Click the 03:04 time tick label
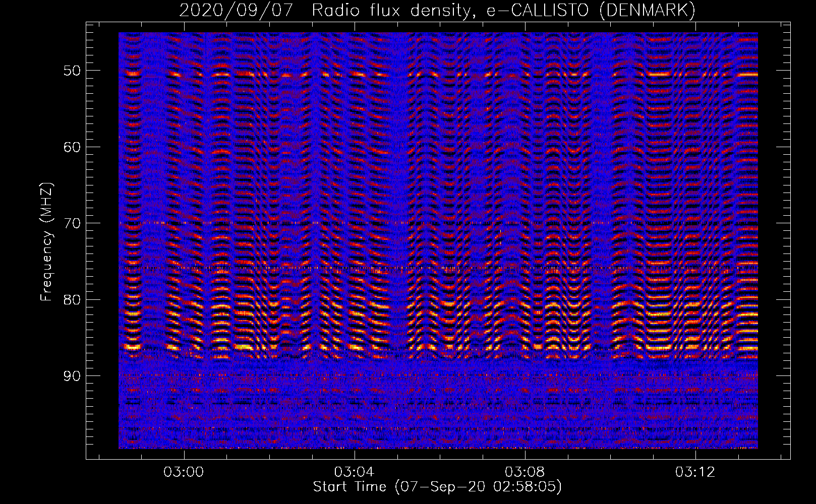816x504 pixels. [x=355, y=472]
